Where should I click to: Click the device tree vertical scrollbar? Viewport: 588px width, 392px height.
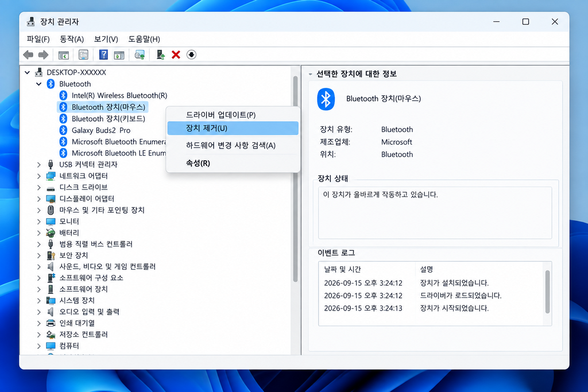pyautogui.click(x=296, y=178)
